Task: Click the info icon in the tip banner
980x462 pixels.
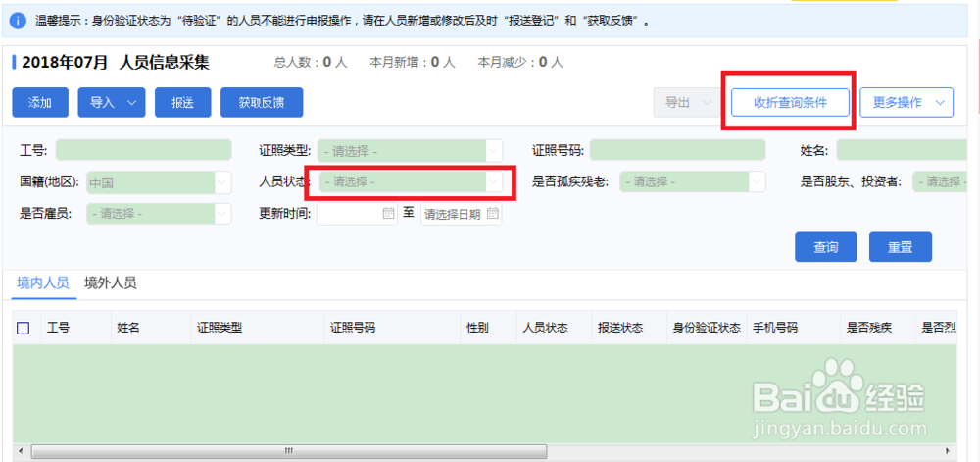Action: pyautogui.click(x=17, y=21)
